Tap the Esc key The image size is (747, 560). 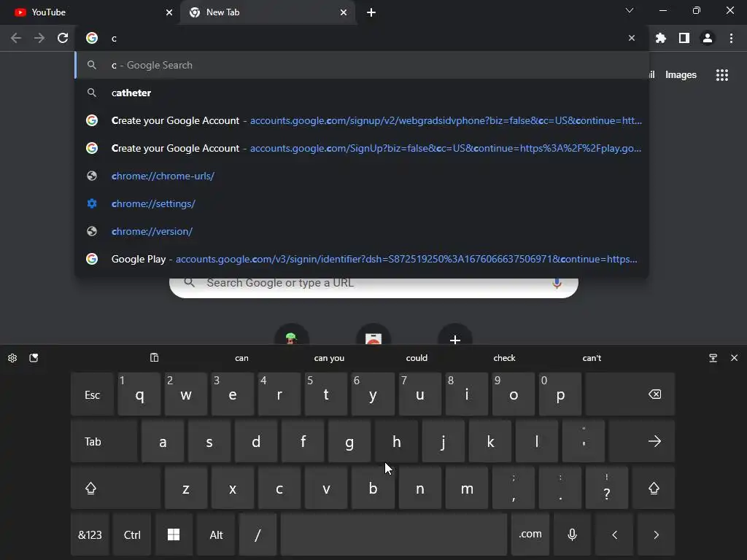coord(93,394)
